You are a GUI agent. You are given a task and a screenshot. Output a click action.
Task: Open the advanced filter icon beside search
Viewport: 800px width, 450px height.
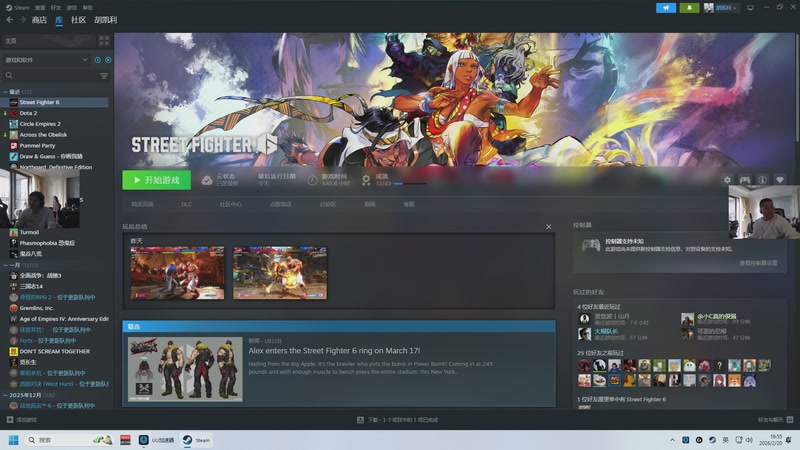104,76
